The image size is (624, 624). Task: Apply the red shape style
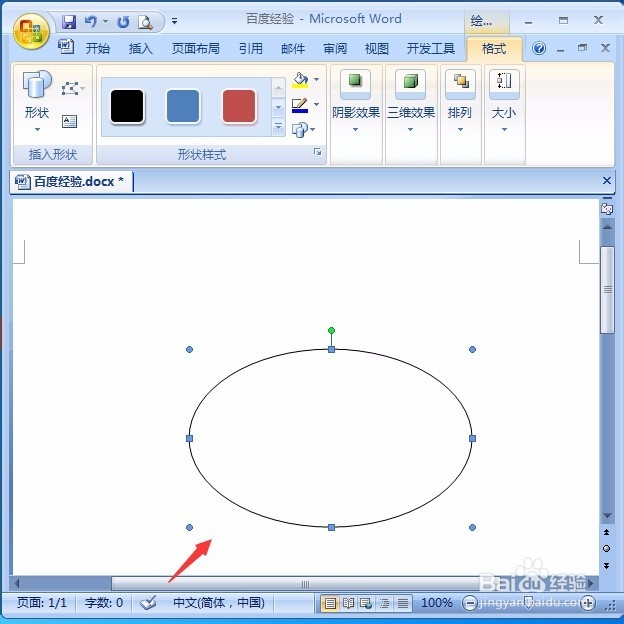[x=238, y=106]
